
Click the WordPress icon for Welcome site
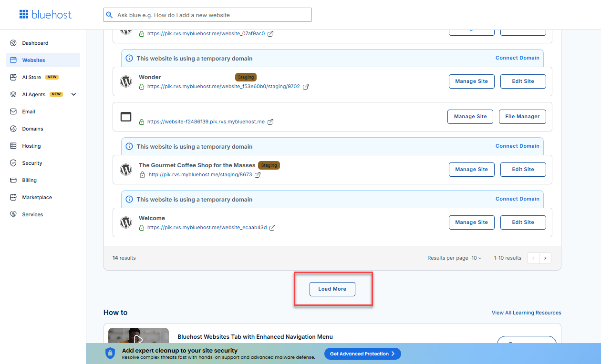point(126,222)
